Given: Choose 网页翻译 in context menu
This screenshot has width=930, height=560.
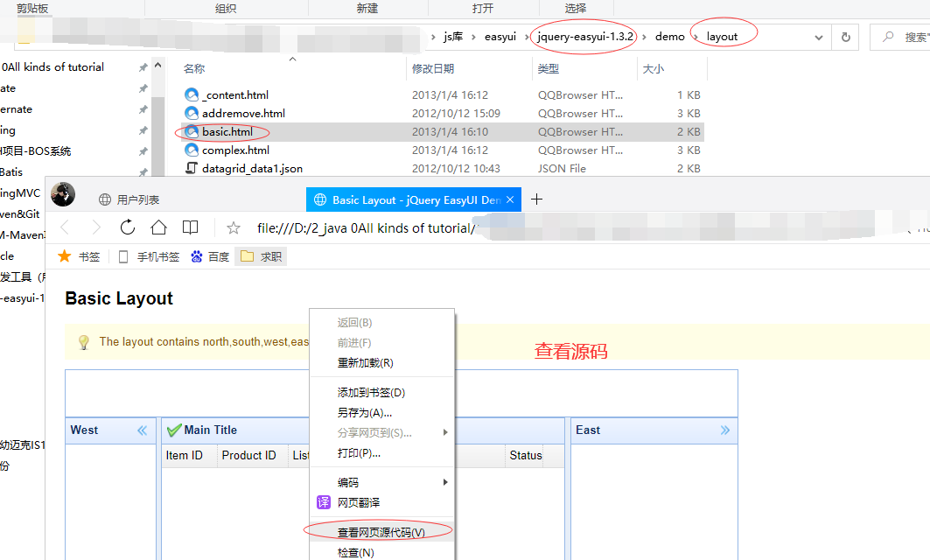Looking at the screenshot, I should click(358, 502).
